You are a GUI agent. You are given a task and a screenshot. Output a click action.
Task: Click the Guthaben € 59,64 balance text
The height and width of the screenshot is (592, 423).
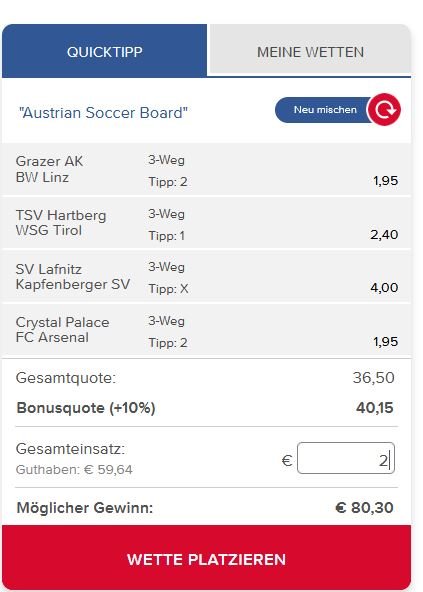74,469
